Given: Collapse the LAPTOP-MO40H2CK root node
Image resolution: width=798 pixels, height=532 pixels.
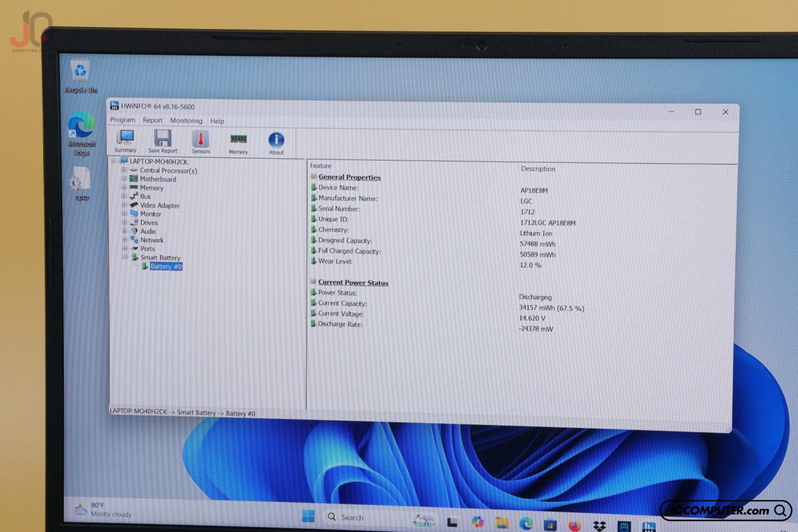Looking at the screenshot, I should pos(113,161).
